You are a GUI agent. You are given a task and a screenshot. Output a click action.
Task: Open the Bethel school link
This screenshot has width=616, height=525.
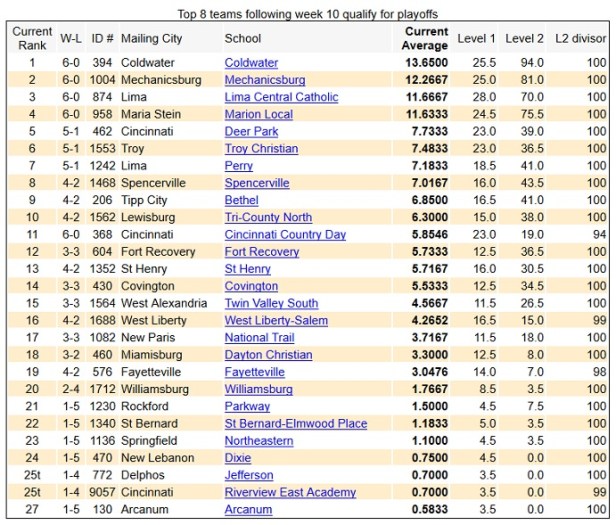[x=241, y=200]
